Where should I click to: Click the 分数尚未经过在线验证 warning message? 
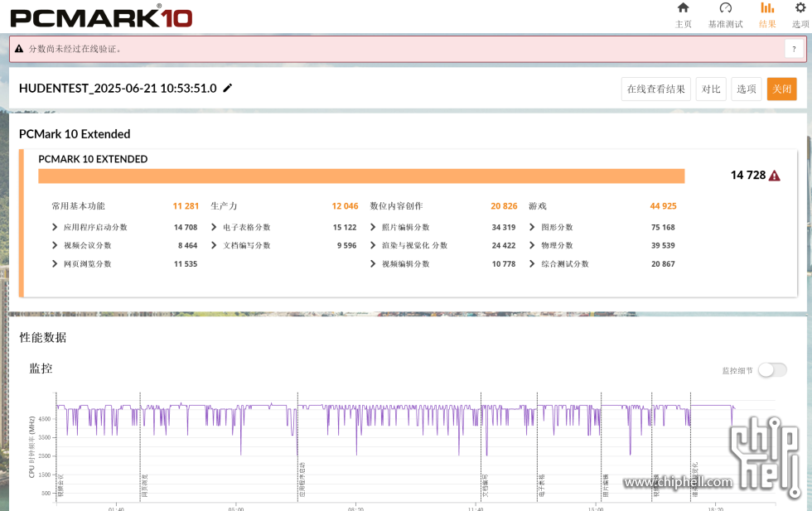coord(75,49)
